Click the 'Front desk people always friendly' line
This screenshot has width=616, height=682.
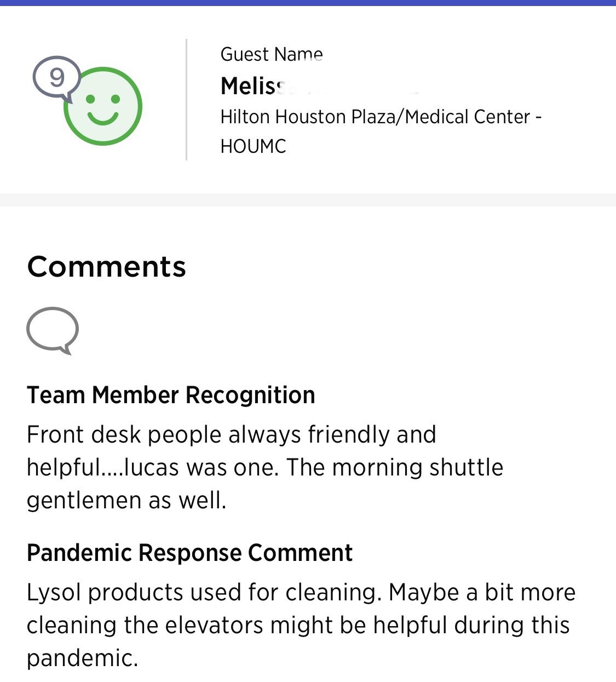tap(231, 434)
